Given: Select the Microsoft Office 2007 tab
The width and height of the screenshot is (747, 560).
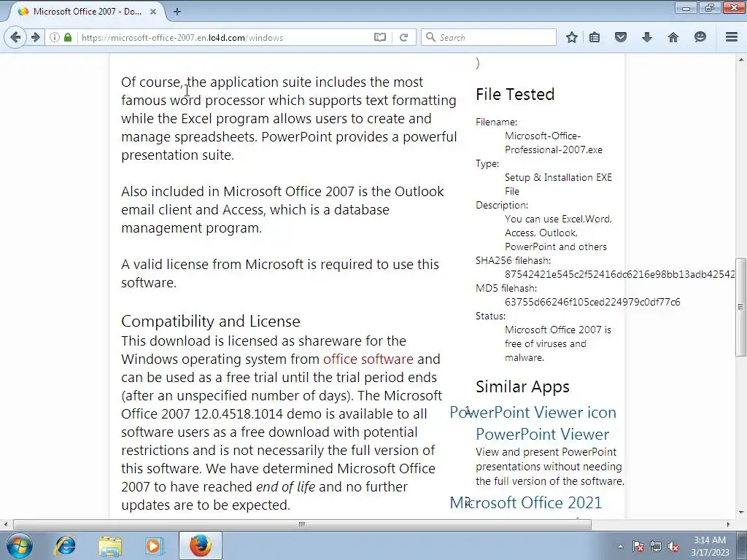Looking at the screenshot, I should tap(86, 12).
